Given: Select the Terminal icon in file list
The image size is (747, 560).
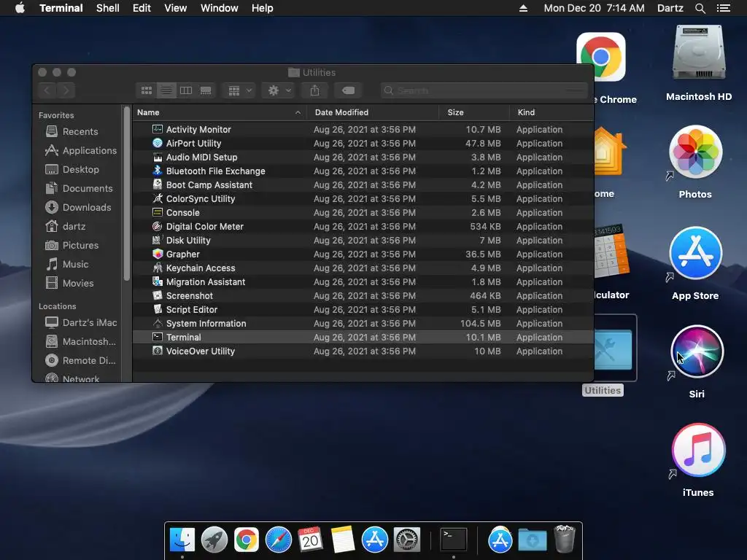Looking at the screenshot, I should pyautogui.click(x=158, y=337).
